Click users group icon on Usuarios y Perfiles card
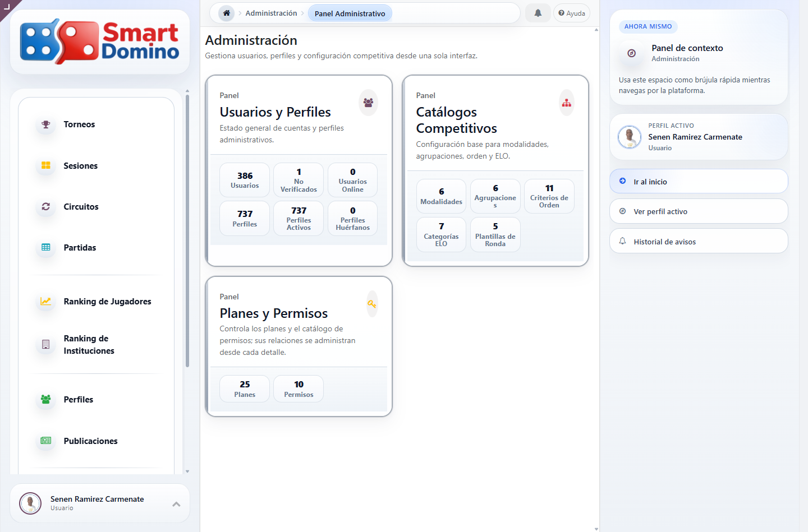This screenshot has height=532, width=808. (368, 103)
